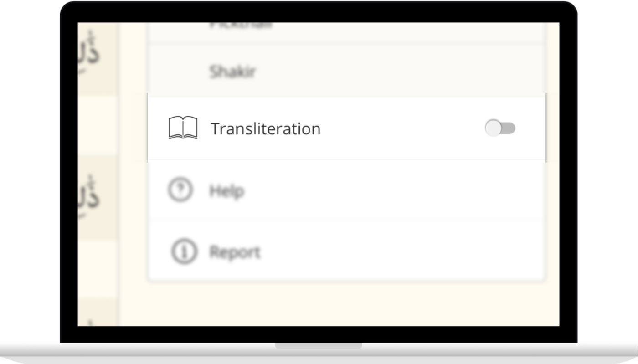
Task: Select the bottom Arabic verse snippet
Action: pos(89,320)
